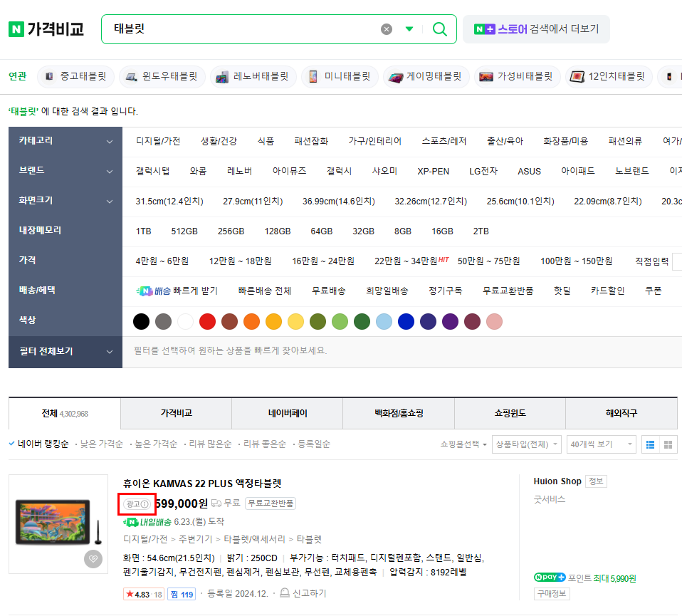Switch to the 쇼핑윈도 tab

510,413
